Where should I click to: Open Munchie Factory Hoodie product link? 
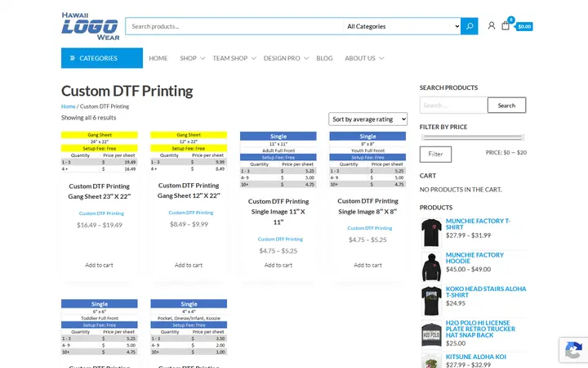(474, 258)
